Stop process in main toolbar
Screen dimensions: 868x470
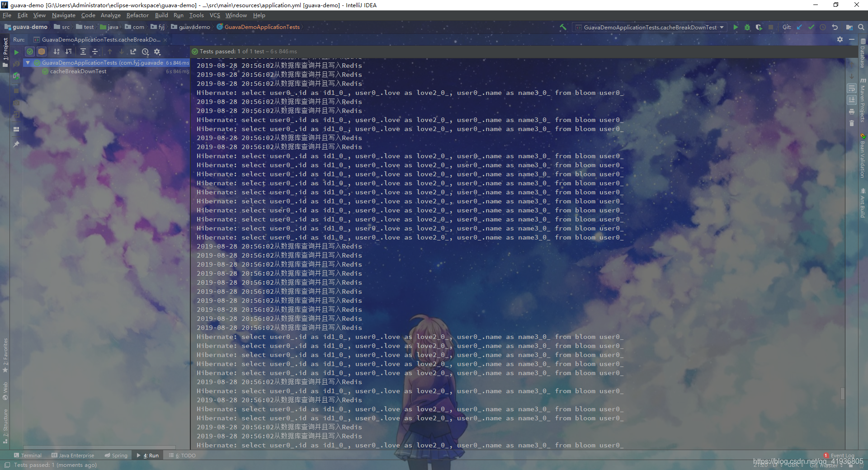click(x=771, y=27)
